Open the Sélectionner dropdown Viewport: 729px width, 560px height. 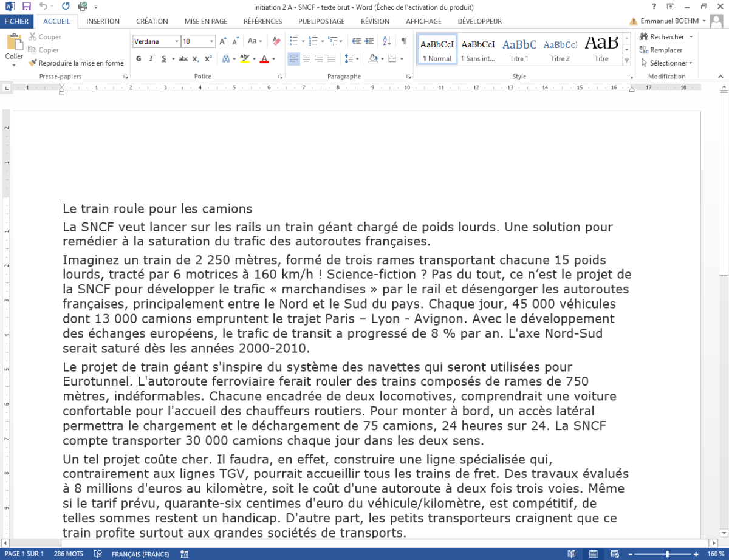point(666,63)
